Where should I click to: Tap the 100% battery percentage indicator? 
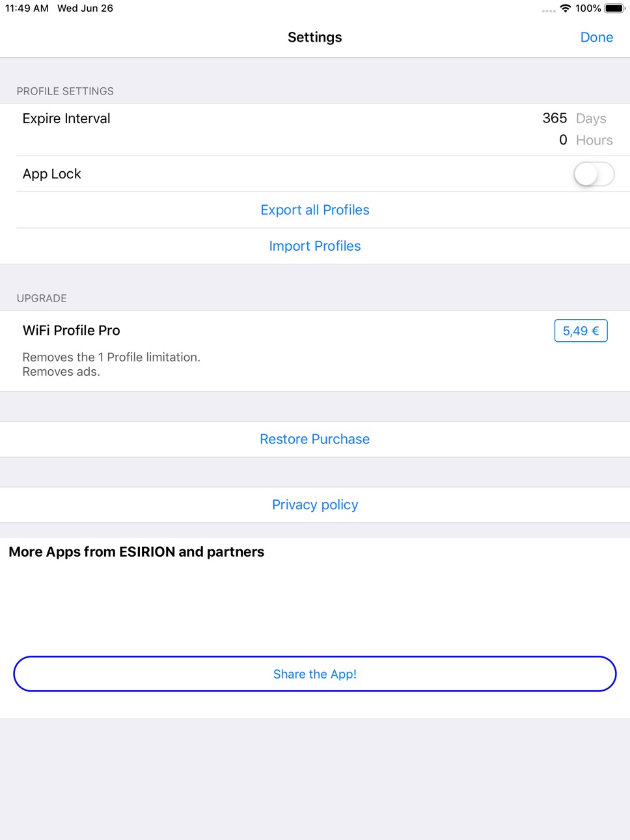(588, 8)
